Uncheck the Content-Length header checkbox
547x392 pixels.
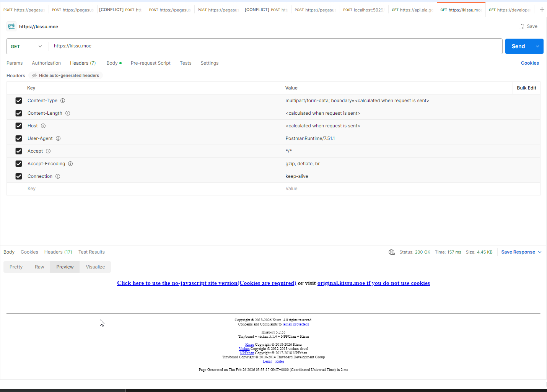pos(19,113)
